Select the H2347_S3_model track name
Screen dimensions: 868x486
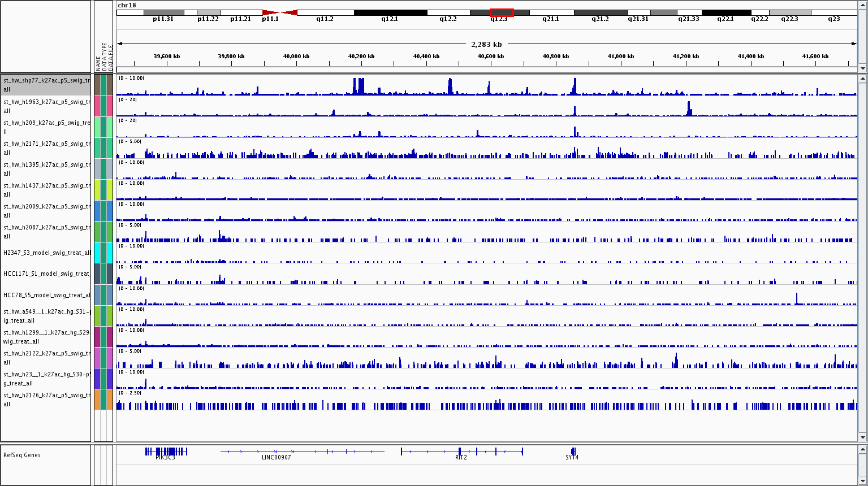46,253
